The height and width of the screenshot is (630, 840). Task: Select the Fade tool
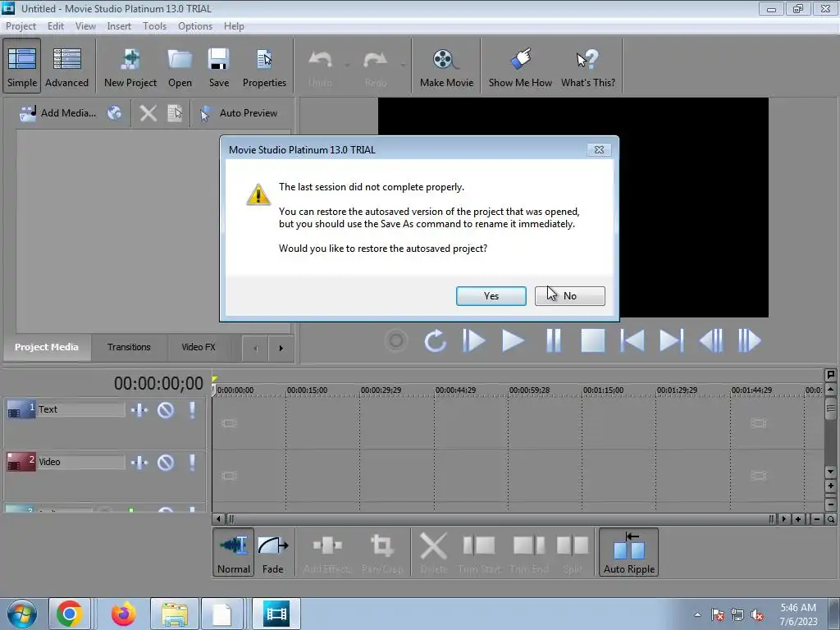click(x=272, y=552)
